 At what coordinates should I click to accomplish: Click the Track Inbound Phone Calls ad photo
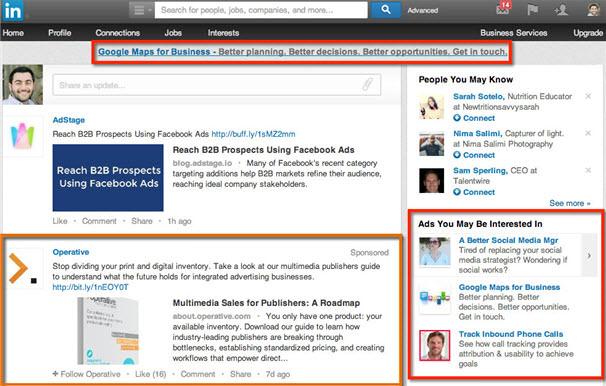435,345
